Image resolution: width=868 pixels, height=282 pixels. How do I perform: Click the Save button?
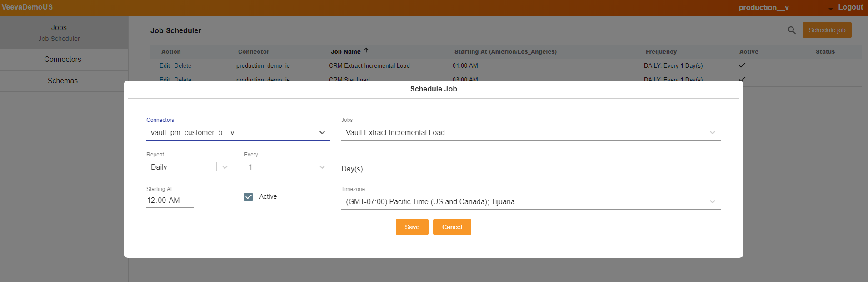click(x=412, y=227)
